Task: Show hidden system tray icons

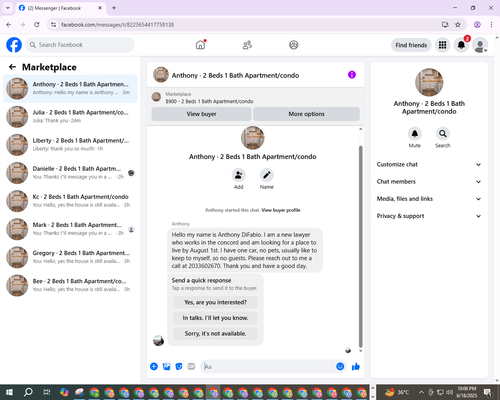Action: tap(421, 392)
